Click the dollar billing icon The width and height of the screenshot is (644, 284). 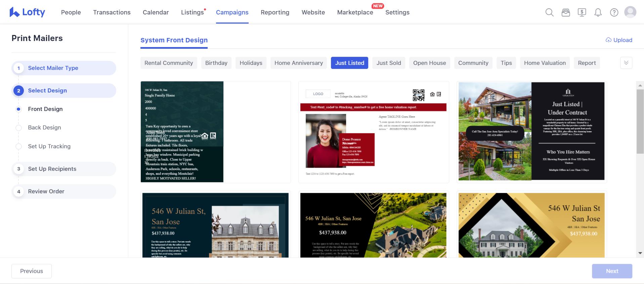(582, 12)
